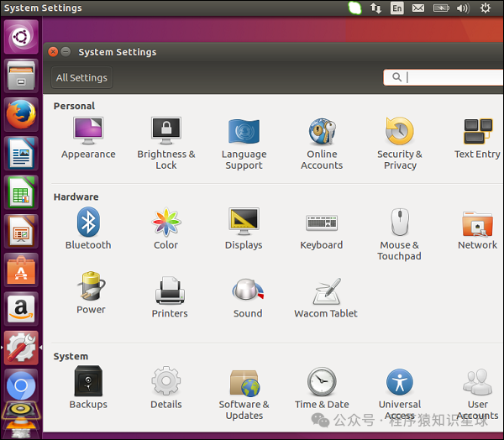Open Printers settings
504x440 pixels.
(x=170, y=297)
